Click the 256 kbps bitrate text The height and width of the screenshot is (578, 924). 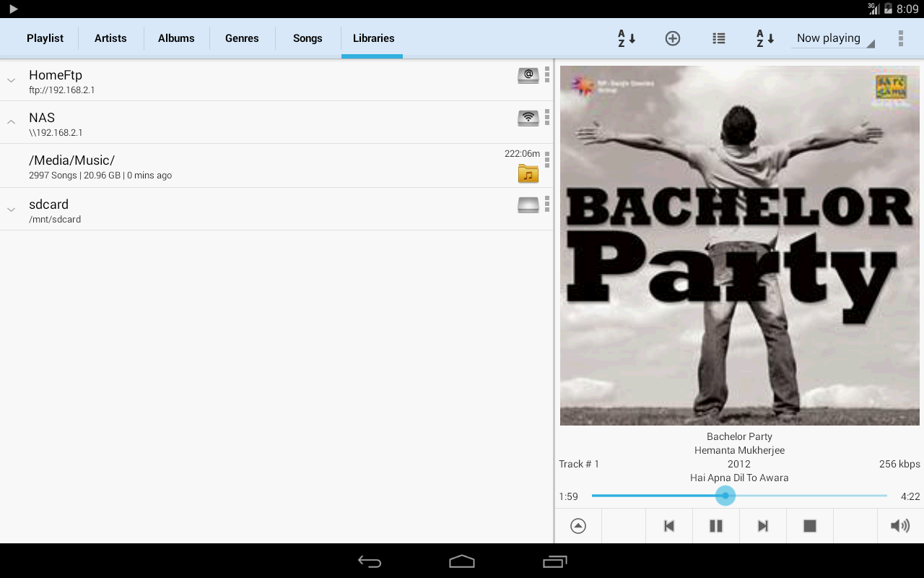point(899,464)
